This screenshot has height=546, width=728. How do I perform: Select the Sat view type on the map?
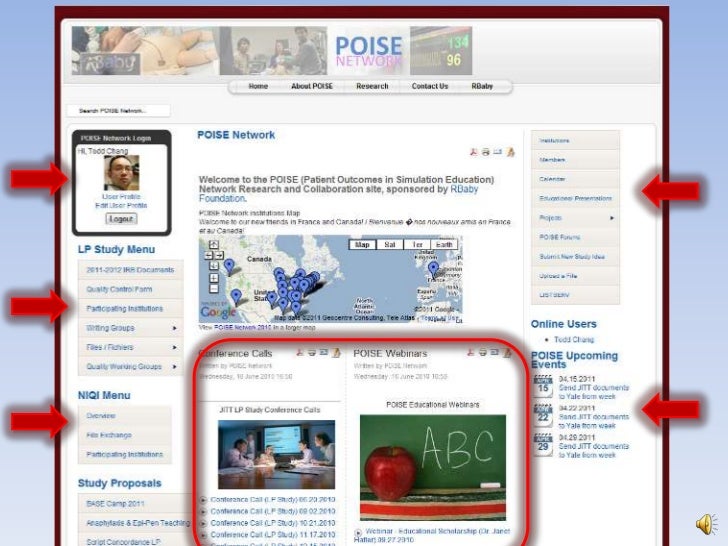pyautogui.click(x=390, y=245)
